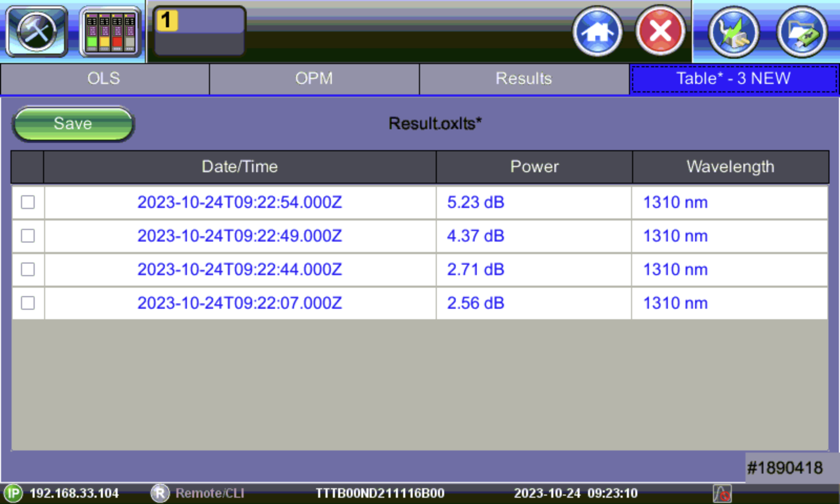Open the file folder manager icon
Viewport: 840px width, 504px height.
801,33
